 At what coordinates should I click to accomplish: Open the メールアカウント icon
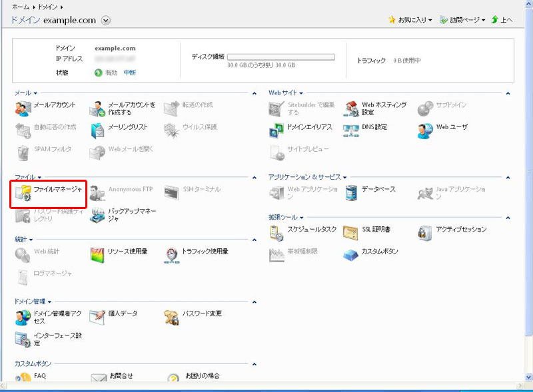[23, 108]
